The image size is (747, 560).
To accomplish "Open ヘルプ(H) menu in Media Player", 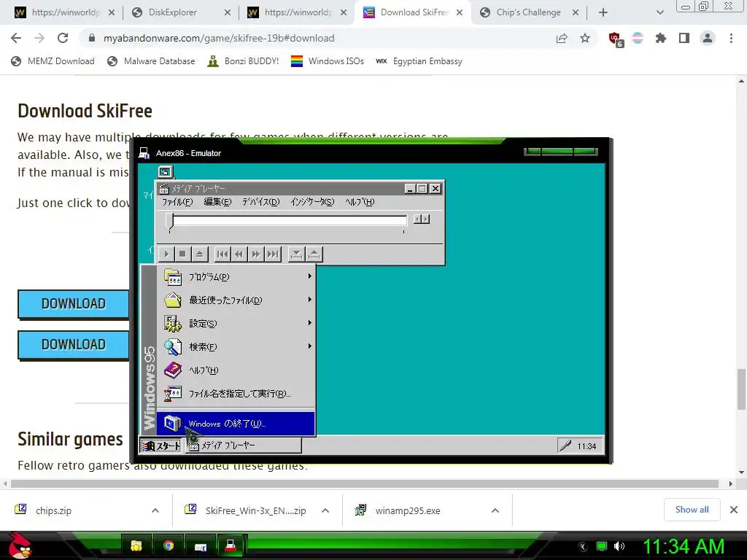I will pyautogui.click(x=360, y=202).
